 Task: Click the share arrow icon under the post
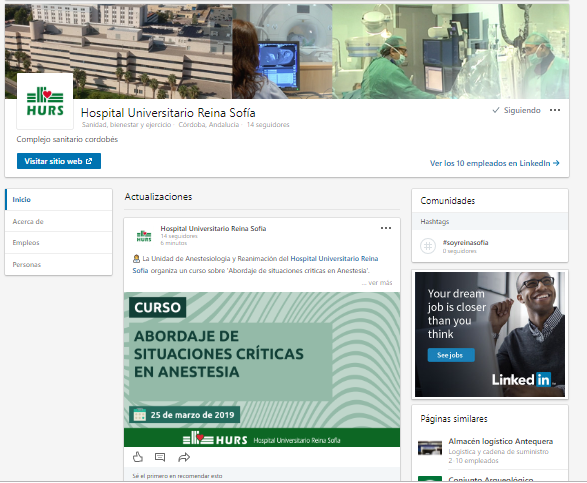(184, 457)
